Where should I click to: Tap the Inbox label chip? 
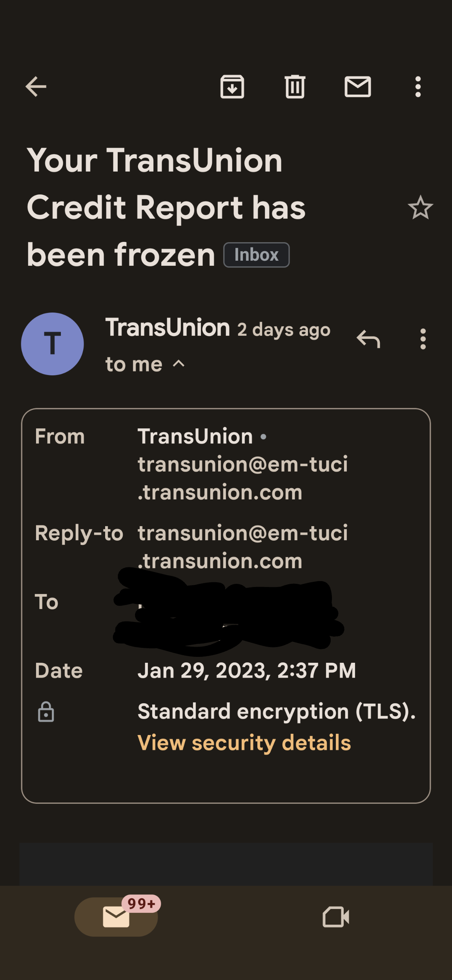(256, 255)
